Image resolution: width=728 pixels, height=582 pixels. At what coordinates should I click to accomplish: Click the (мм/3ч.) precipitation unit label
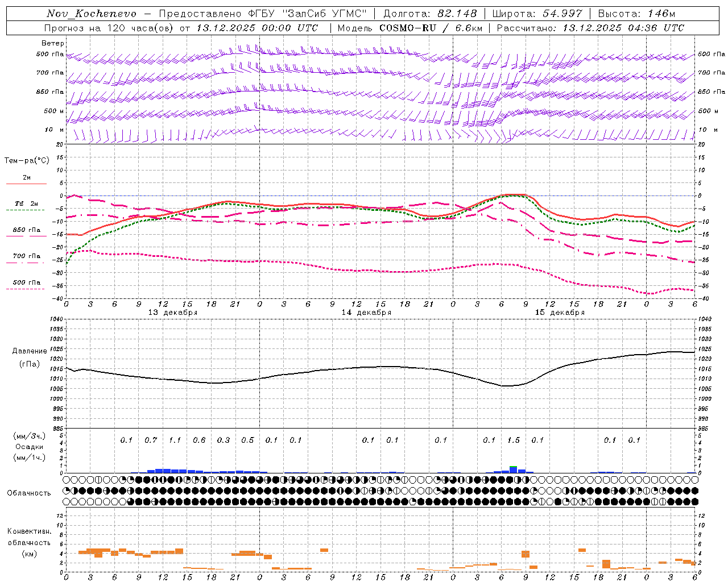pos(30,436)
